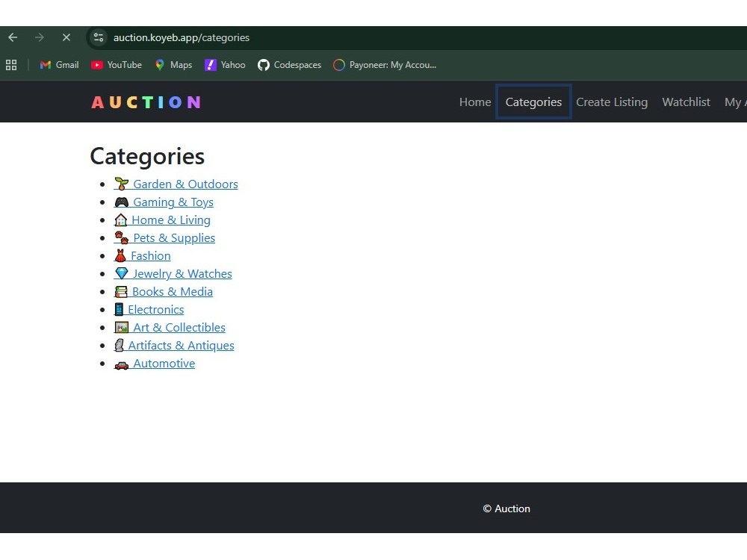Open the Gmail bookmark
Image resolution: width=747 pixels, height=560 pixels.
click(x=60, y=65)
